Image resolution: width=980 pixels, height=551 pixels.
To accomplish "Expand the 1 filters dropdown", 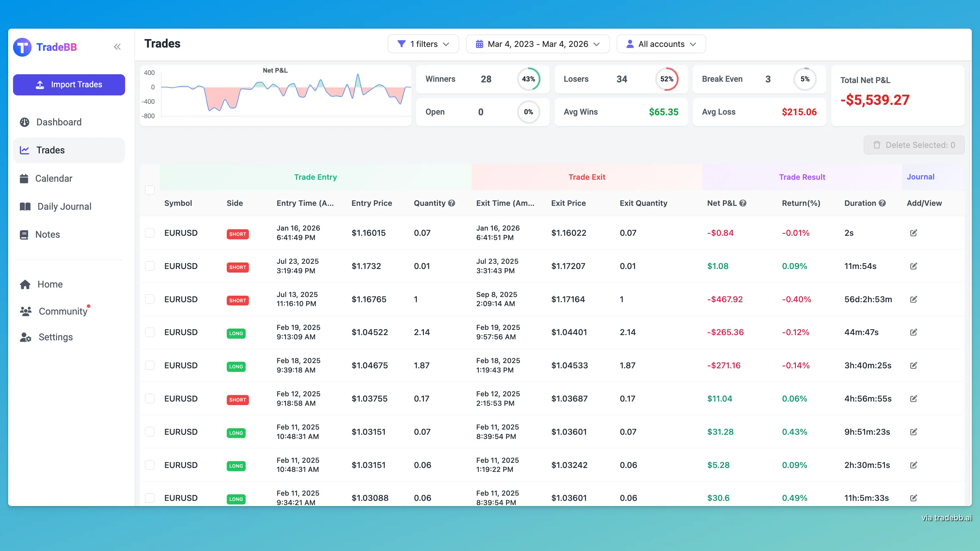I will click(423, 44).
